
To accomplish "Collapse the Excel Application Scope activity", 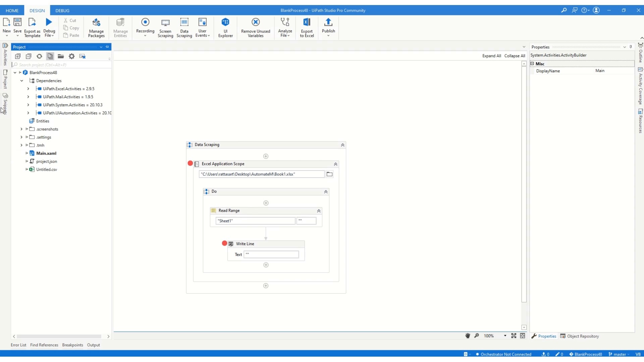I will [x=335, y=164].
